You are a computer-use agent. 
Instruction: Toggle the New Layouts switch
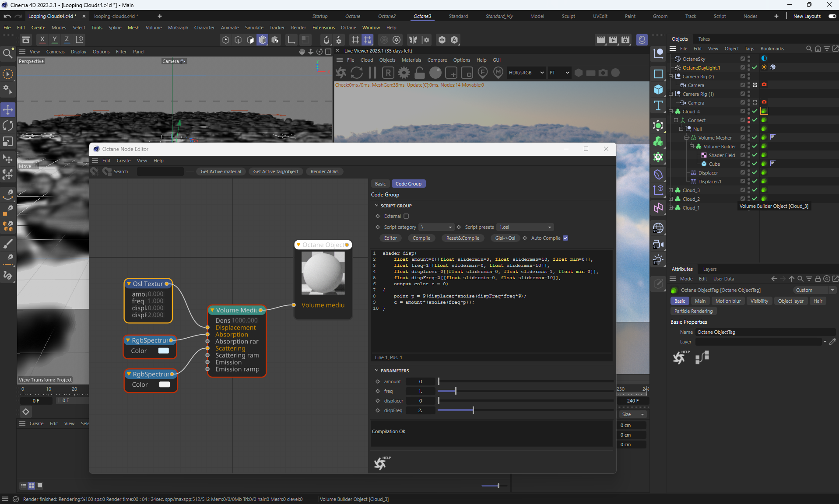(832, 16)
